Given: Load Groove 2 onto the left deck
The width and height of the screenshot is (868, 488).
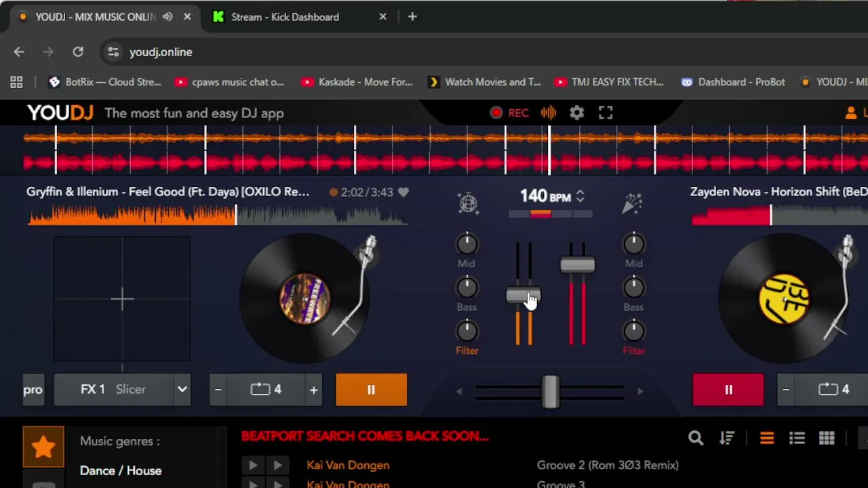Looking at the screenshot, I should pyautogui.click(x=253, y=465).
